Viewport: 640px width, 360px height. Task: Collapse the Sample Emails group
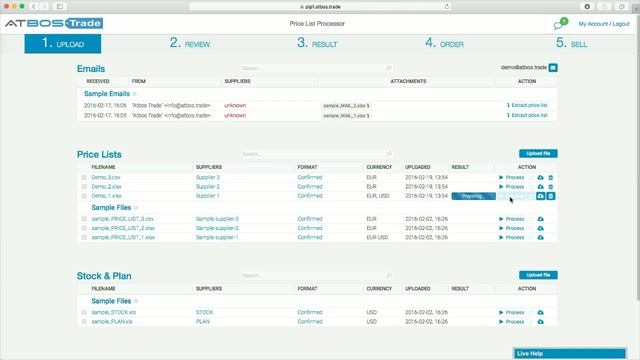(x=135, y=94)
